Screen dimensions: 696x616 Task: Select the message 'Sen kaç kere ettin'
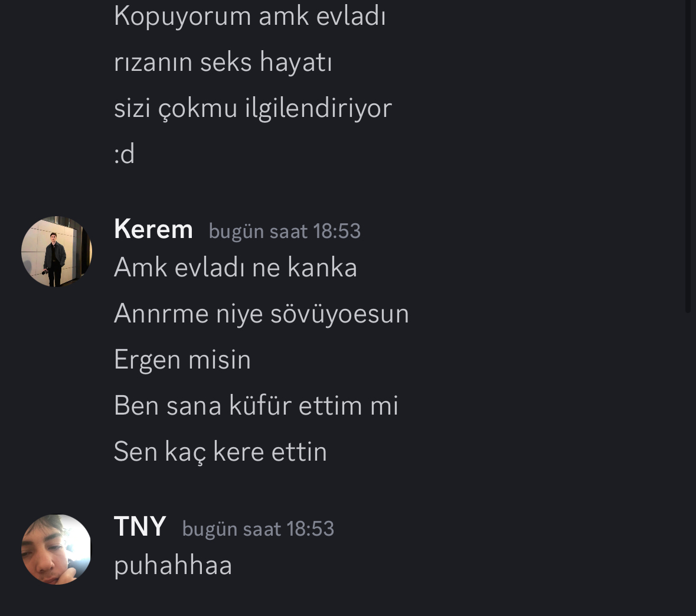(x=221, y=452)
